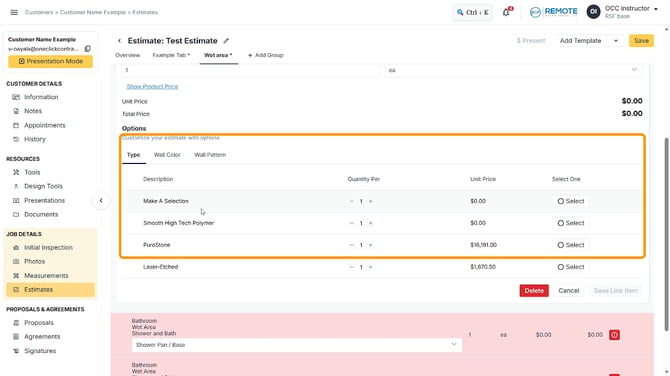Decrease quantity for PuroStone
Screen dimensions: 670x376
352,245
